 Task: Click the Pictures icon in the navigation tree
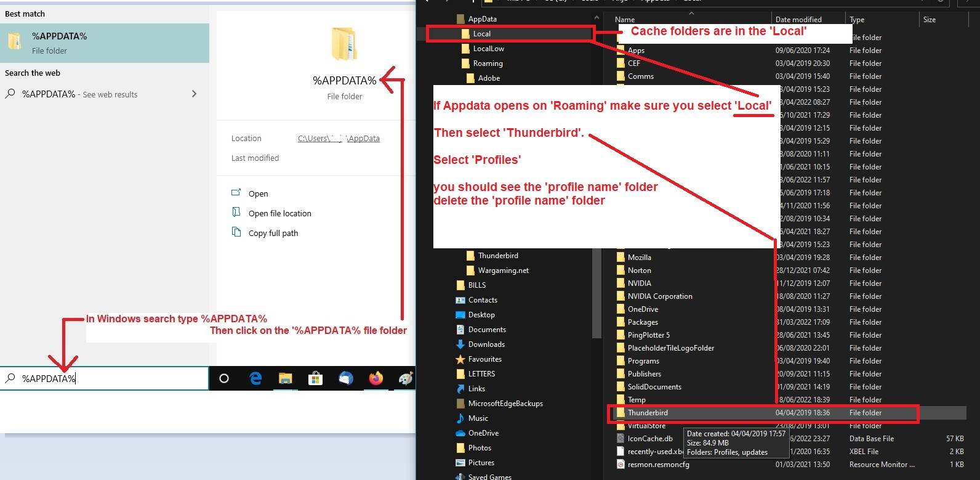[460, 463]
